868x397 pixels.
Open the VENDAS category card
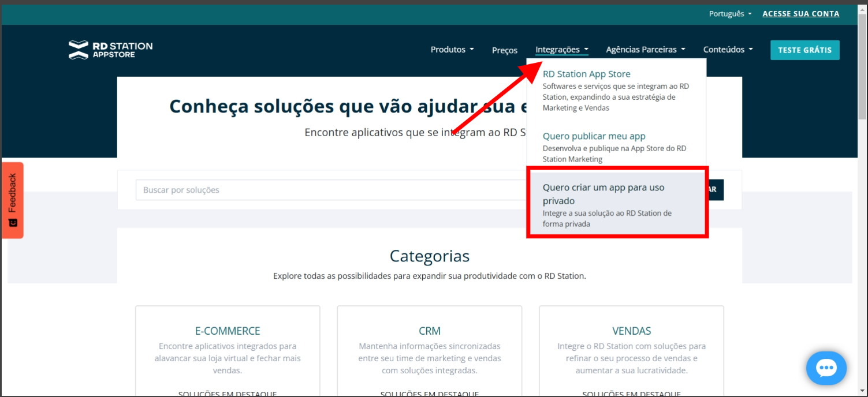(x=631, y=351)
